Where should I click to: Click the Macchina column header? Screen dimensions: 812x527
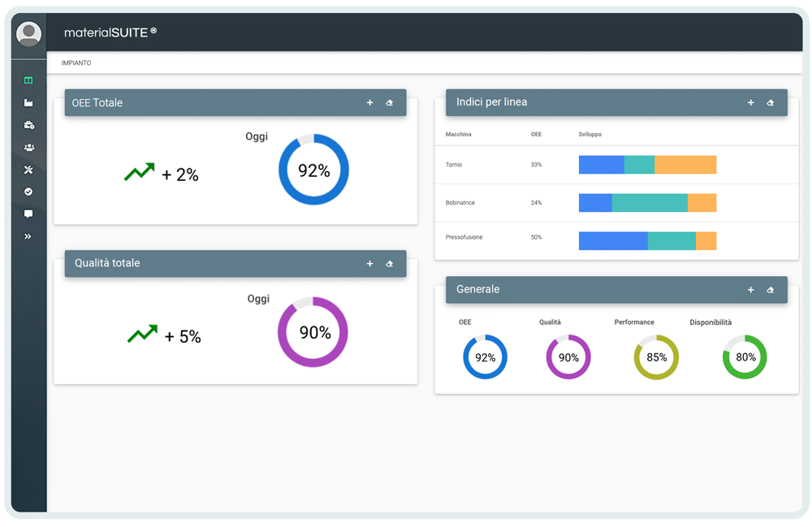pyautogui.click(x=459, y=134)
